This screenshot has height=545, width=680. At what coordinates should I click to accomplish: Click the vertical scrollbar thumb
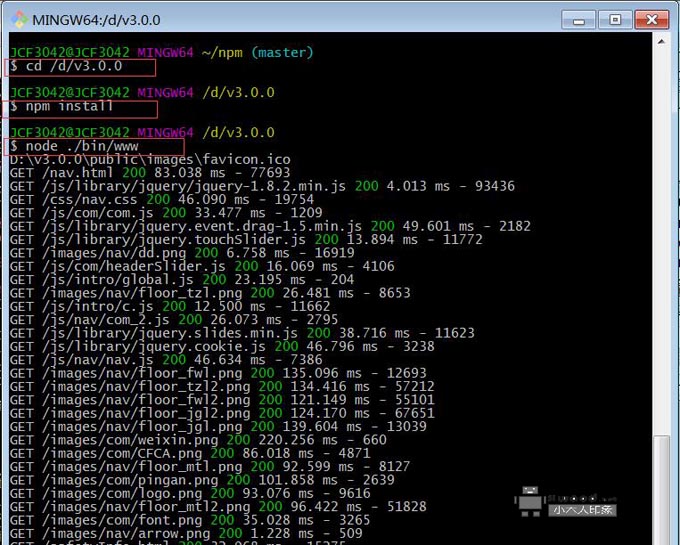pyautogui.click(x=661, y=490)
